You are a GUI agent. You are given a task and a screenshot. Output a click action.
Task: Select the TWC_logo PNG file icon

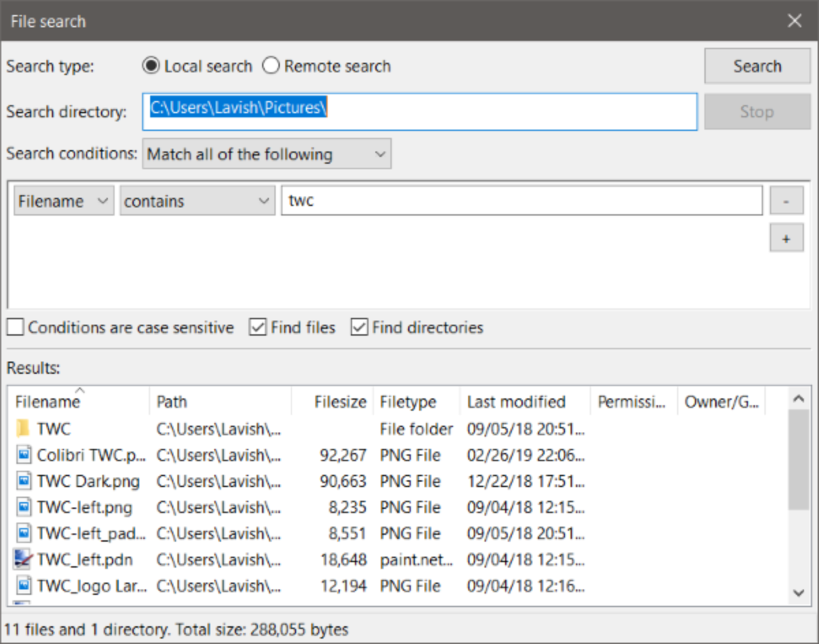(24, 586)
